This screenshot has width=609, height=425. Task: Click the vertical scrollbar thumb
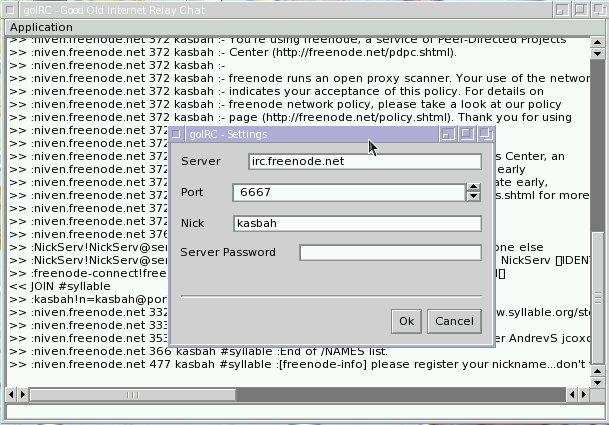pos(598,298)
